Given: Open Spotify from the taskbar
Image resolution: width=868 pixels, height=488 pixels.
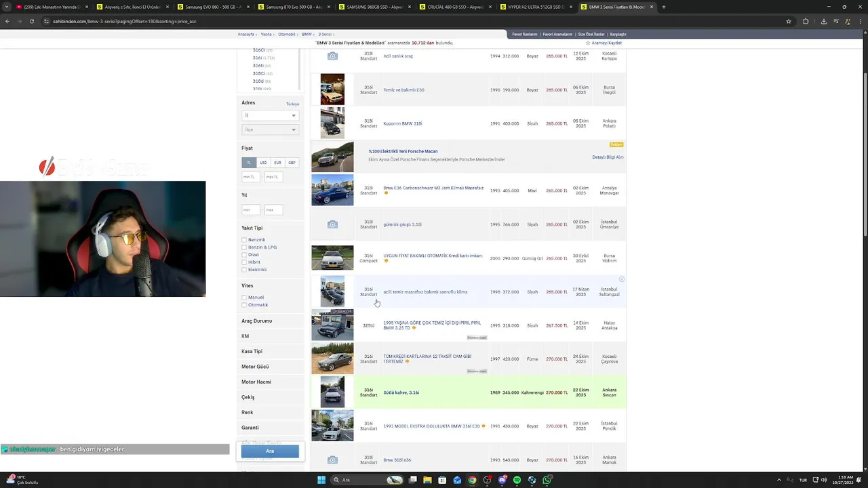Looking at the screenshot, I should 517,480.
